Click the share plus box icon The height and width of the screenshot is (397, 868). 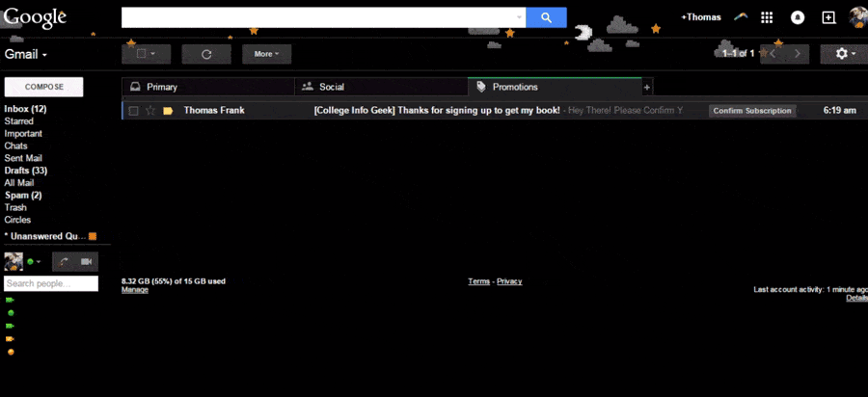[828, 17]
